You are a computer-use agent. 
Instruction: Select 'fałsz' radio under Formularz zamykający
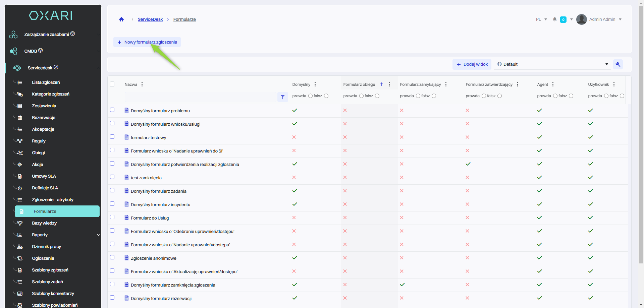coord(434,96)
